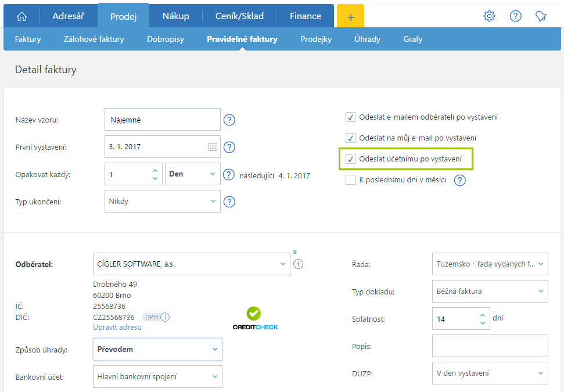The height and width of the screenshot is (392, 564).
Task: Click the Detail faktury heading
Action: click(46, 70)
